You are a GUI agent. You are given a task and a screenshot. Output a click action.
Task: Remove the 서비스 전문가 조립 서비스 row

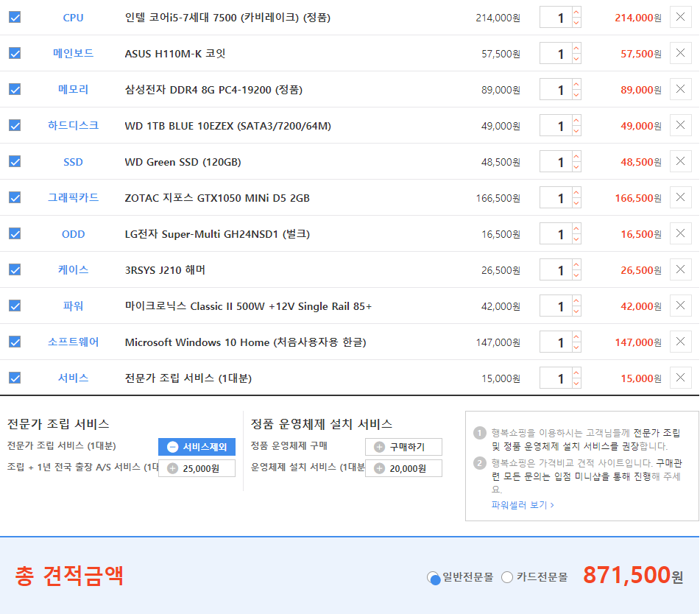pyautogui.click(x=680, y=378)
